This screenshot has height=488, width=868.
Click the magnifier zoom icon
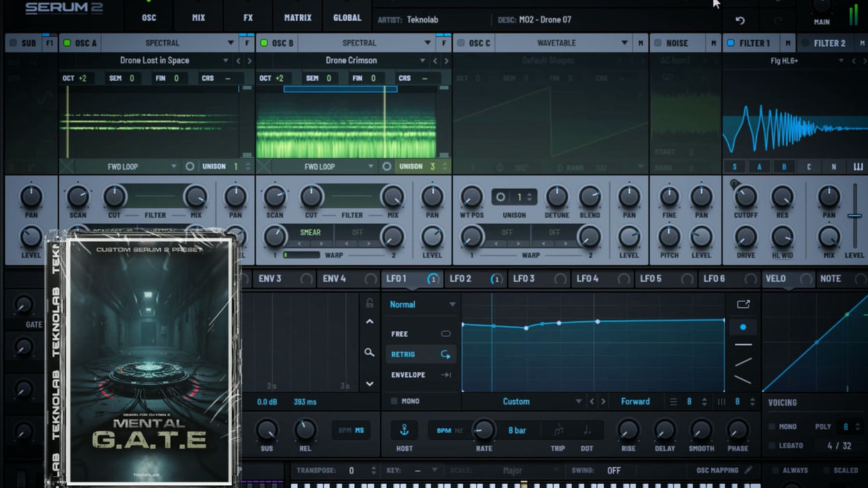pyautogui.click(x=370, y=353)
